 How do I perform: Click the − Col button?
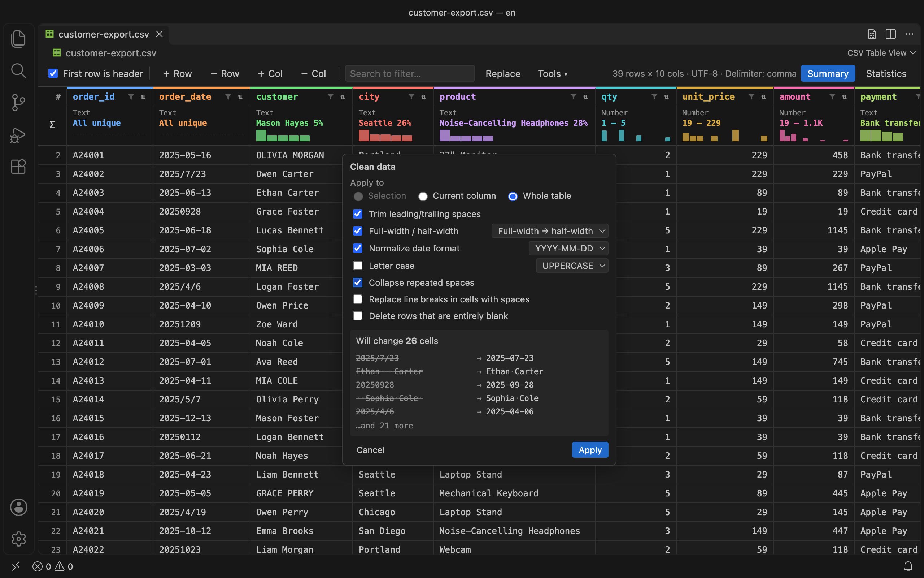pyautogui.click(x=313, y=73)
